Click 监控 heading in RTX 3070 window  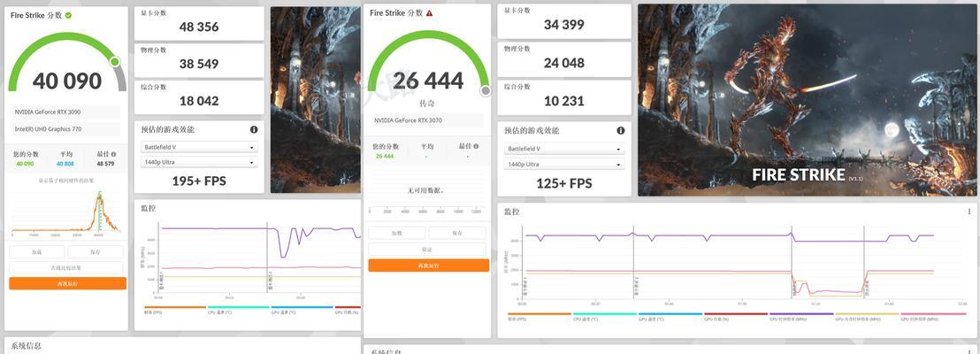coord(512,212)
